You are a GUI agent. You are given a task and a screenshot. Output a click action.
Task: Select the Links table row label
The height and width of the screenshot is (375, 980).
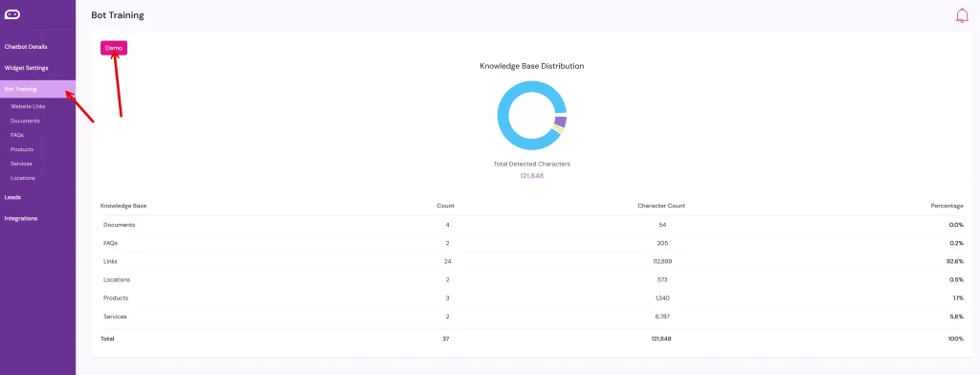pyautogui.click(x=110, y=261)
